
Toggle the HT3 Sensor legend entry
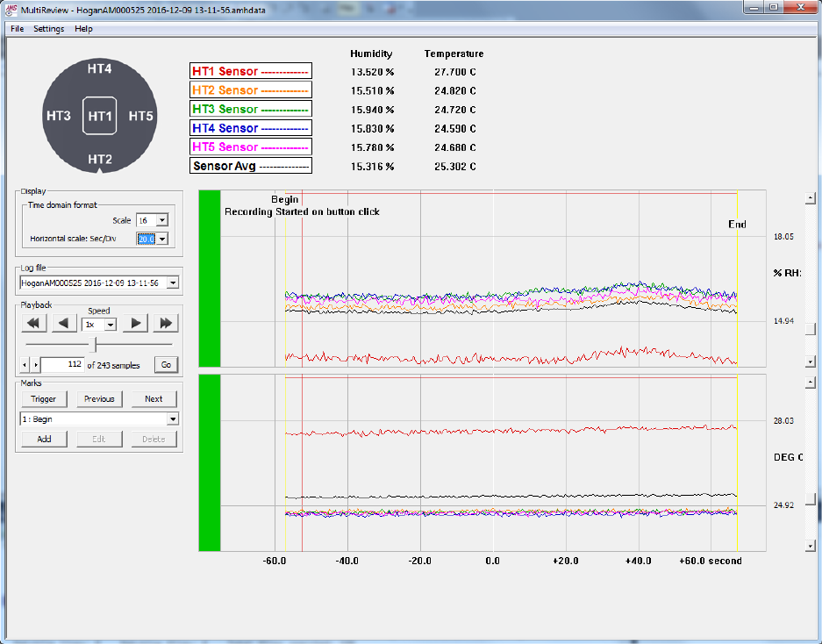click(x=251, y=110)
